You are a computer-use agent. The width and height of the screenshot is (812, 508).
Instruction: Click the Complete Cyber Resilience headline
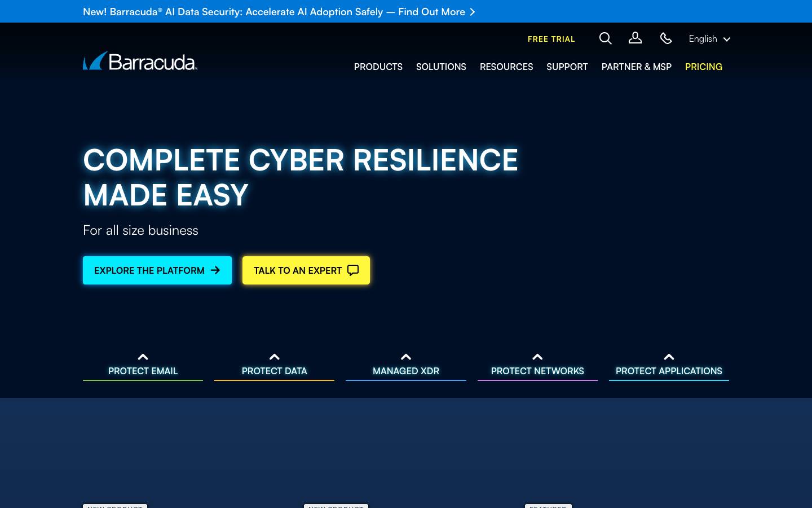coord(301,177)
